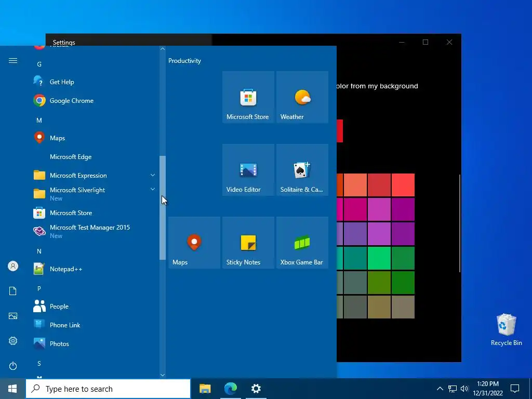The width and height of the screenshot is (532, 399).
Task: Open the user account icon in Start
Action: tap(13, 266)
